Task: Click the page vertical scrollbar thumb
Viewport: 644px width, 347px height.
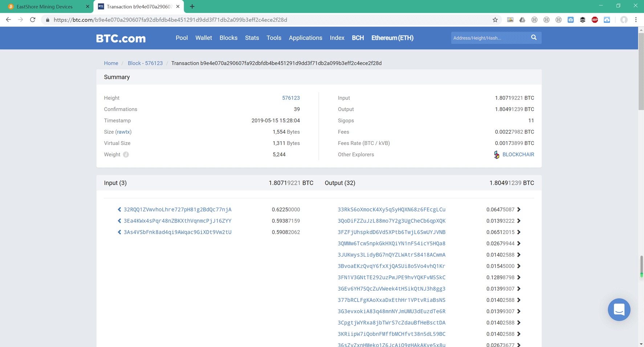Action: (x=641, y=72)
